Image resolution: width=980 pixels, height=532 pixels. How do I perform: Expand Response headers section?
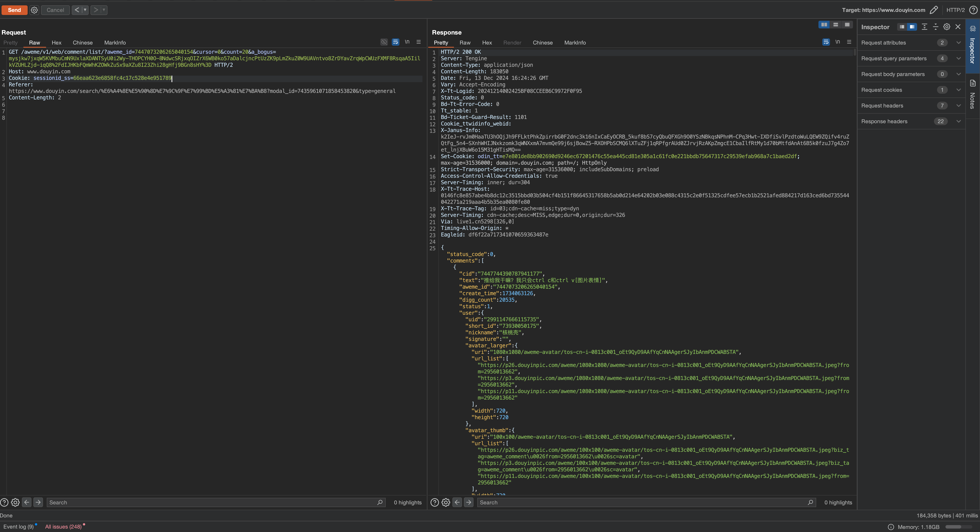click(911, 121)
